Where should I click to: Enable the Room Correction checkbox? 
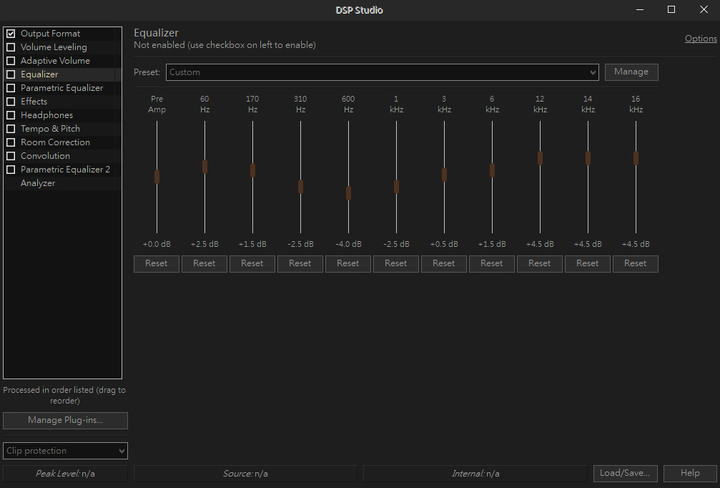[11, 142]
